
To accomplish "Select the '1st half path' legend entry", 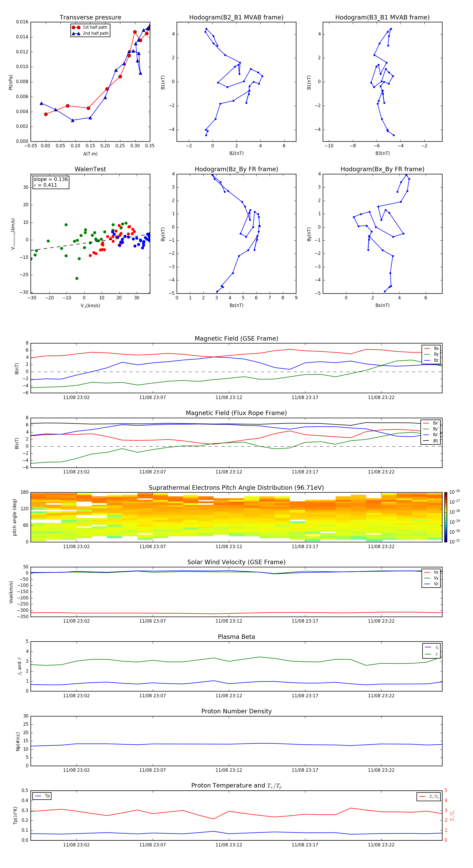I will (x=90, y=27).
